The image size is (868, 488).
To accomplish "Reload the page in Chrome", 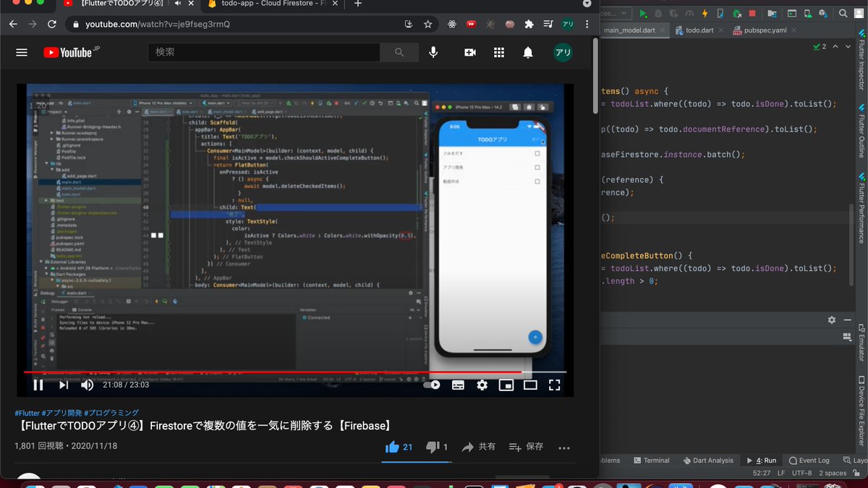I will (52, 24).
